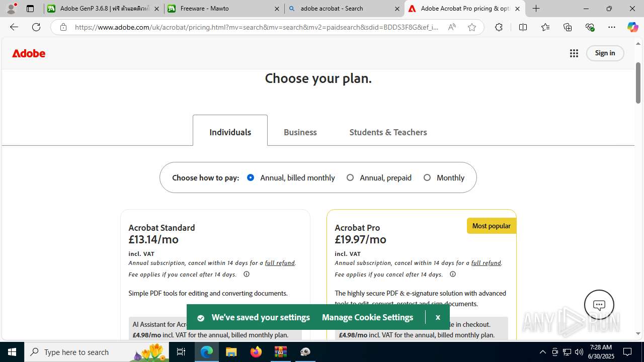Open taskbar clock showing 7:28 AM

[602, 352]
